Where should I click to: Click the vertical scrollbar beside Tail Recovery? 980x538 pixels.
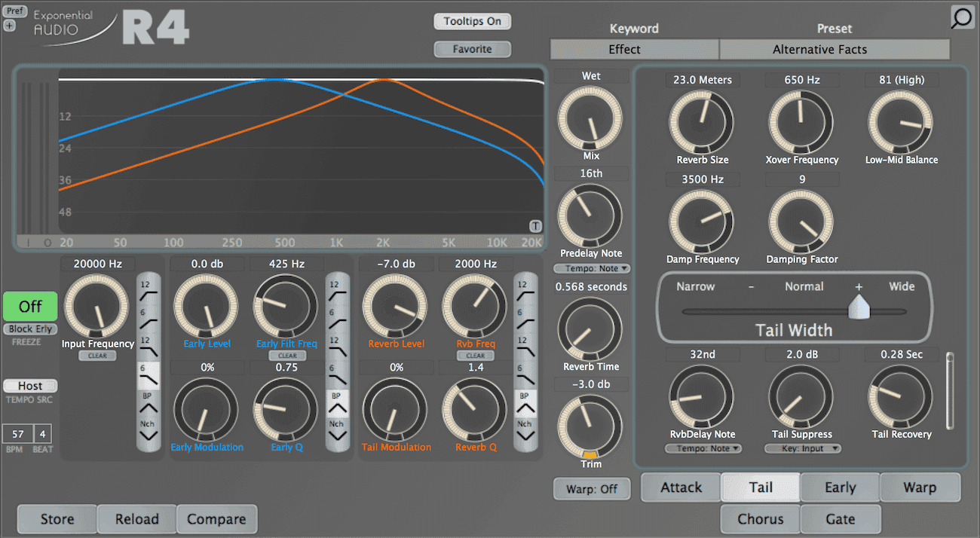click(x=950, y=390)
